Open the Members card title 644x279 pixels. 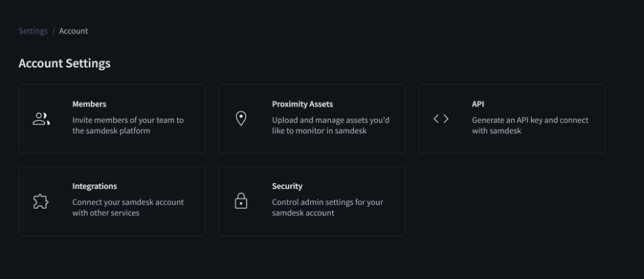tap(89, 104)
